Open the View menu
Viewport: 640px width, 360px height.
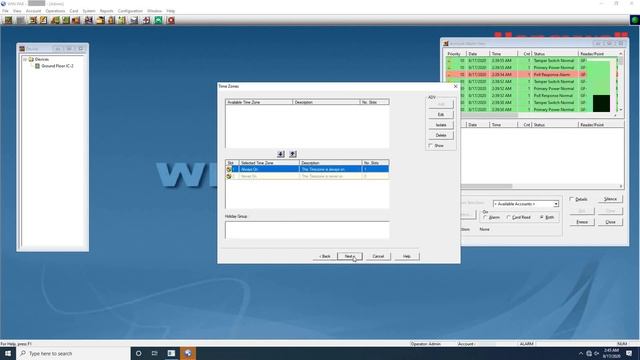(17, 11)
